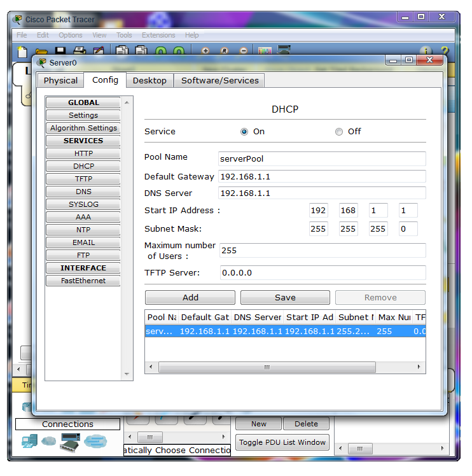Switch to the Config tab
Screen dimensions: 472x476
(105, 80)
